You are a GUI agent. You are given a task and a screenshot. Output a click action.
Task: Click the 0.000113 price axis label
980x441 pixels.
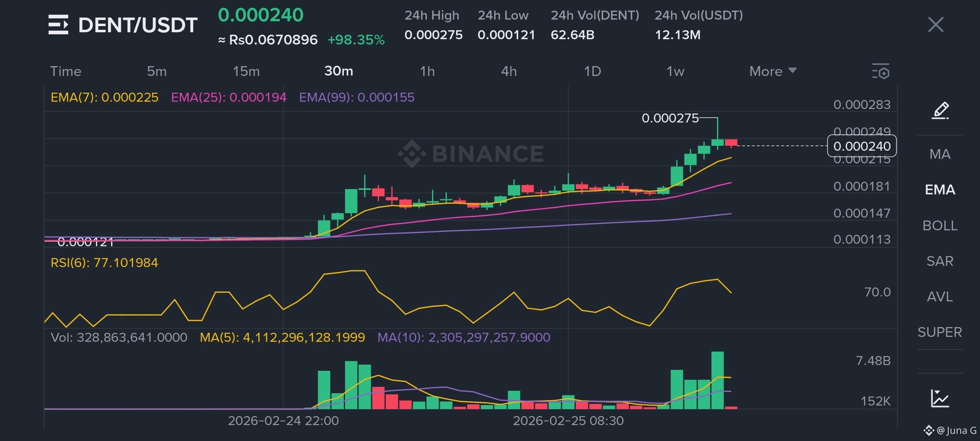tap(862, 239)
